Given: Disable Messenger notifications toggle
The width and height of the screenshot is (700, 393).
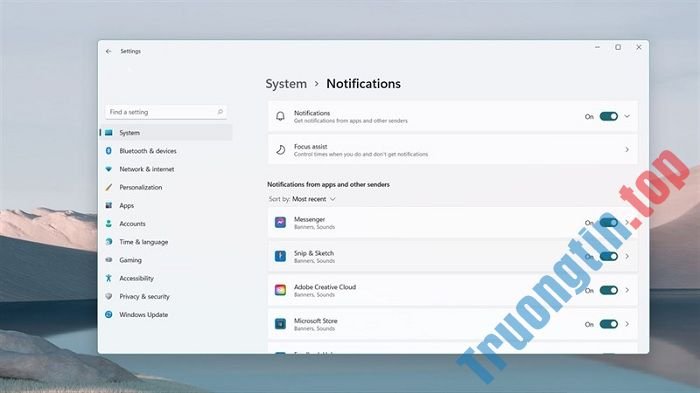Looking at the screenshot, I should click(x=608, y=222).
